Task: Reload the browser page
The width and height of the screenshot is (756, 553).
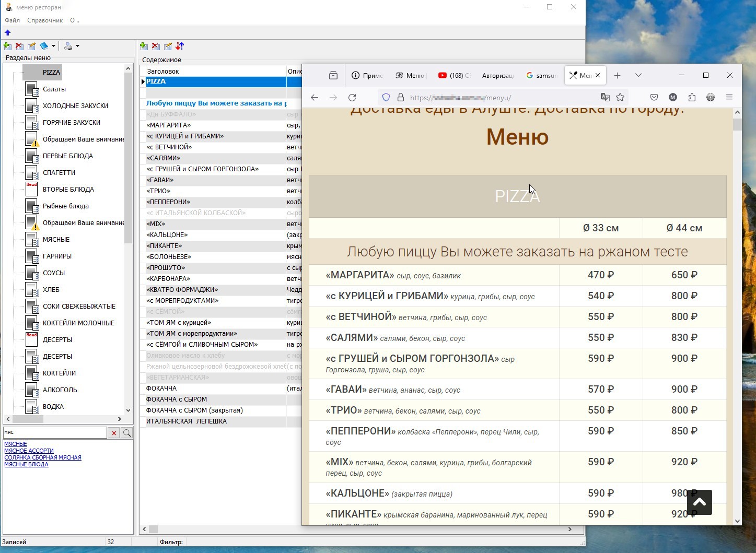Action: click(352, 97)
